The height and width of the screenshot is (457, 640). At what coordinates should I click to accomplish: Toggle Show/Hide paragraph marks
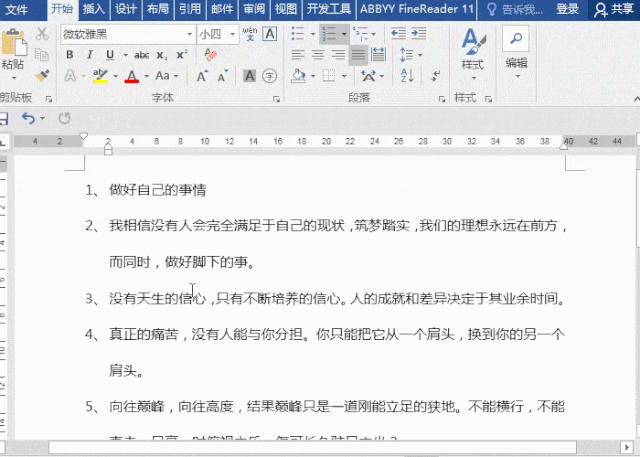tap(436, 76)
